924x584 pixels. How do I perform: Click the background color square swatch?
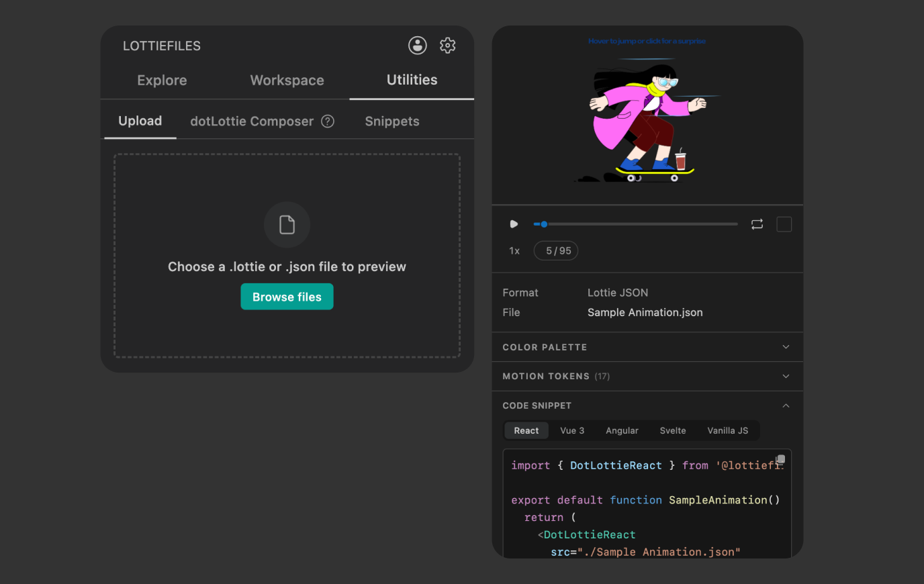(784, 224)
